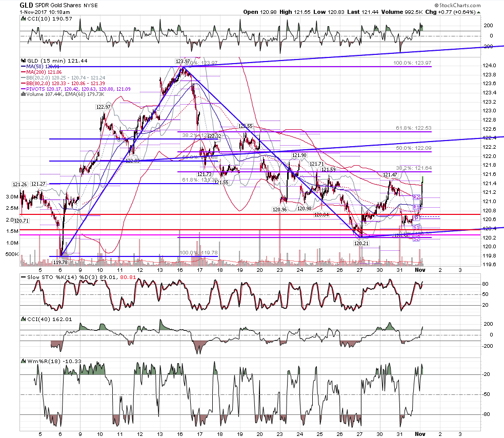This screenshot has width=504, height=438.
Task: Click the CCI(10) indicator panel icon
Action: point(23,18)
